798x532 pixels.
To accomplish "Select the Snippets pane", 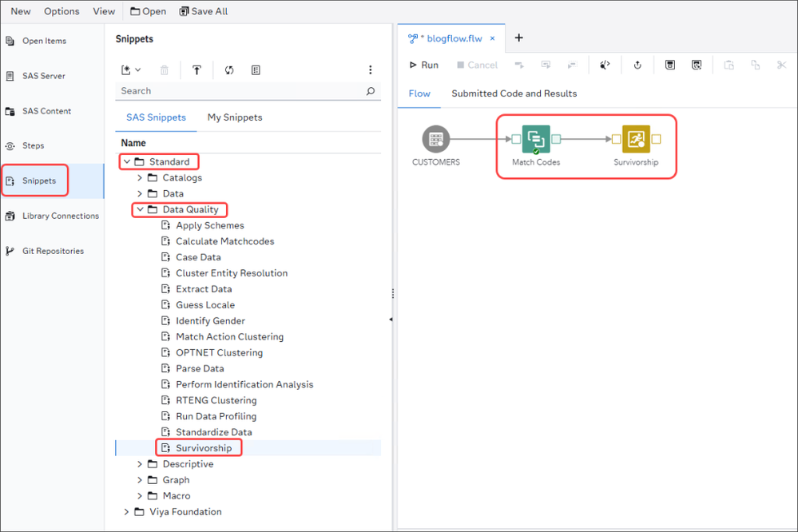I will pos(39,181).
